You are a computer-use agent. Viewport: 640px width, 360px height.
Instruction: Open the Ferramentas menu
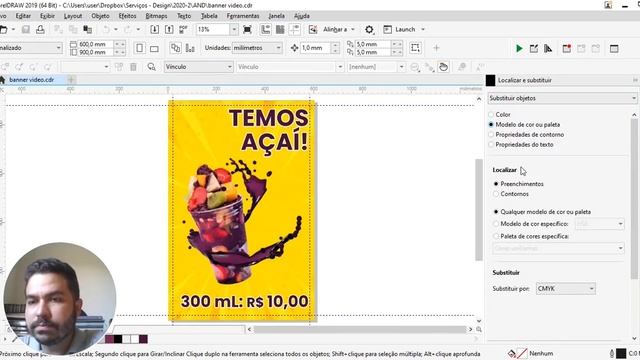click(243, 16)
